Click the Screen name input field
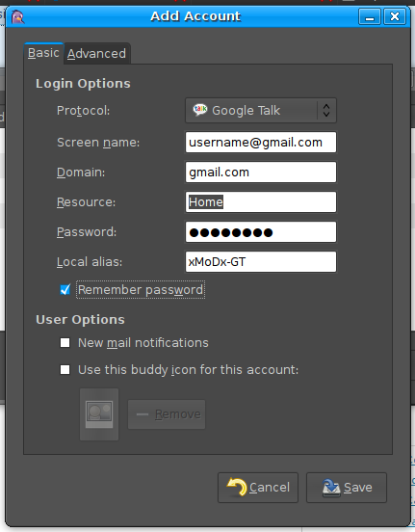Image resolution: width=415 pixels, height=532 pixels. click(x=261, y=143)
